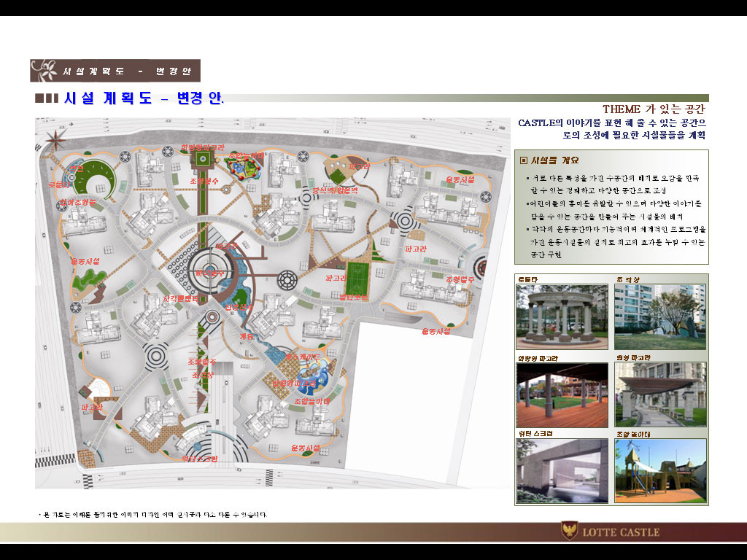Click the red 워터스크린 label on the map
Screen dimensions: 747x560
(200, 459)
